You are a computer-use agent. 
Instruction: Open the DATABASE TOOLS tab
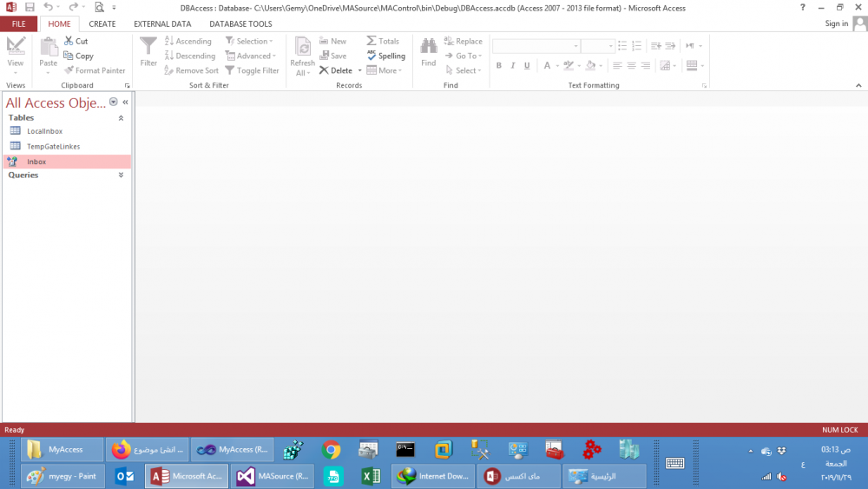240,23
